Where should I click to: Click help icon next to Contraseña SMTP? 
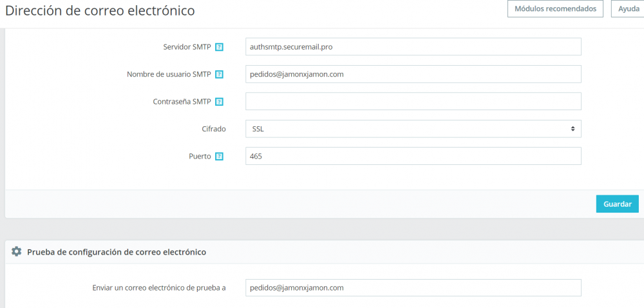click(220, 102)
